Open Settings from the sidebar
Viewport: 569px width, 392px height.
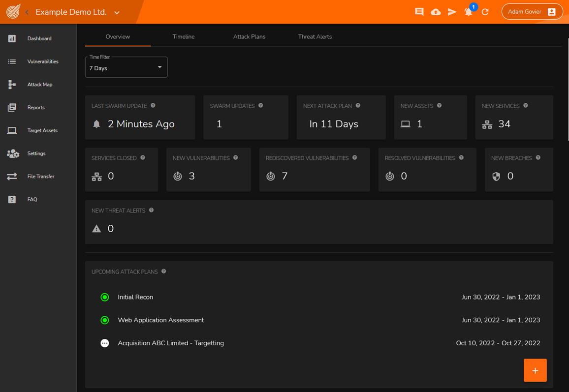coord(38,153)
